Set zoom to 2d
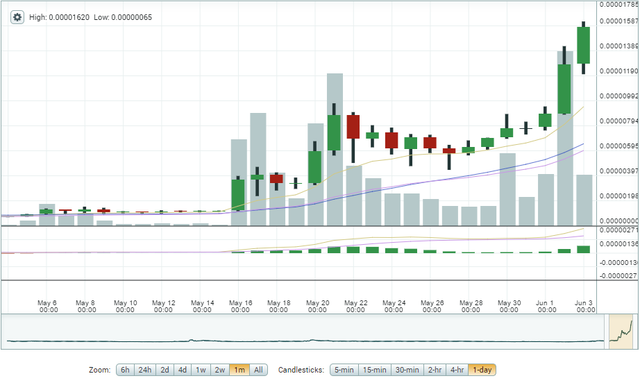 [164, 370]
